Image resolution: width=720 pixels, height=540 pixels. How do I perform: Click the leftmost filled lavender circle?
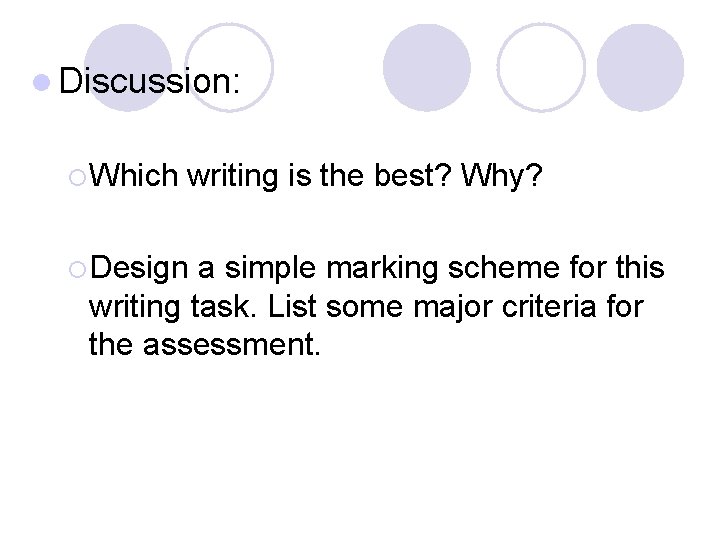click(x=127, y=67)
